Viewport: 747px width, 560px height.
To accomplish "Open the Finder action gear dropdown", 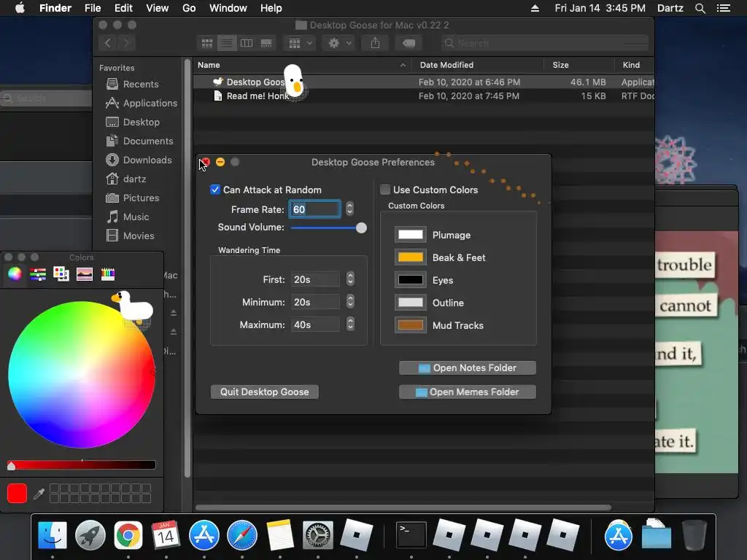I will coord(339,43).
